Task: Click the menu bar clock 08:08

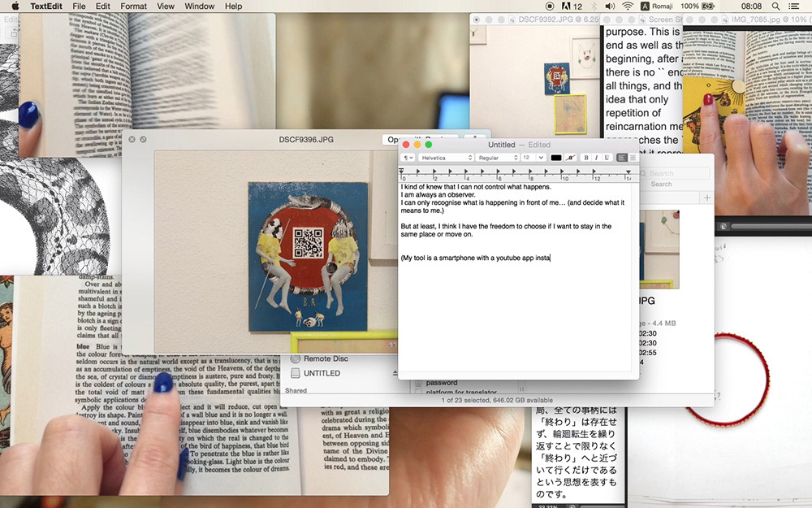Action: (x=751, y=7)
